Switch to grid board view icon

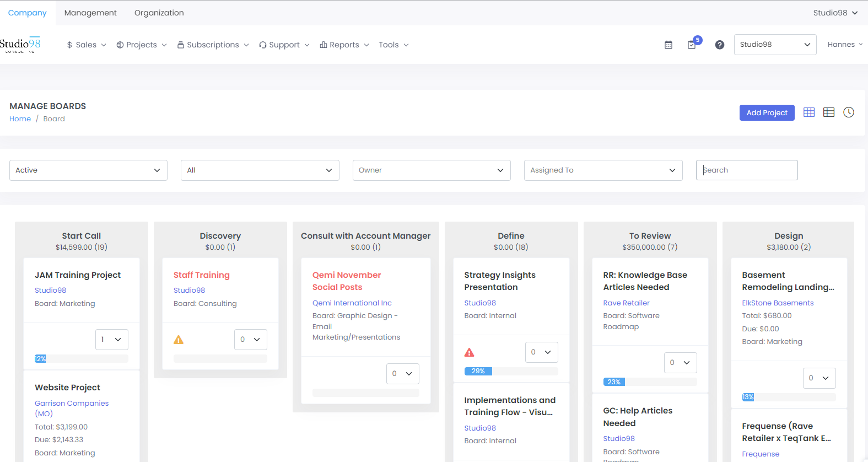[808, 112]
